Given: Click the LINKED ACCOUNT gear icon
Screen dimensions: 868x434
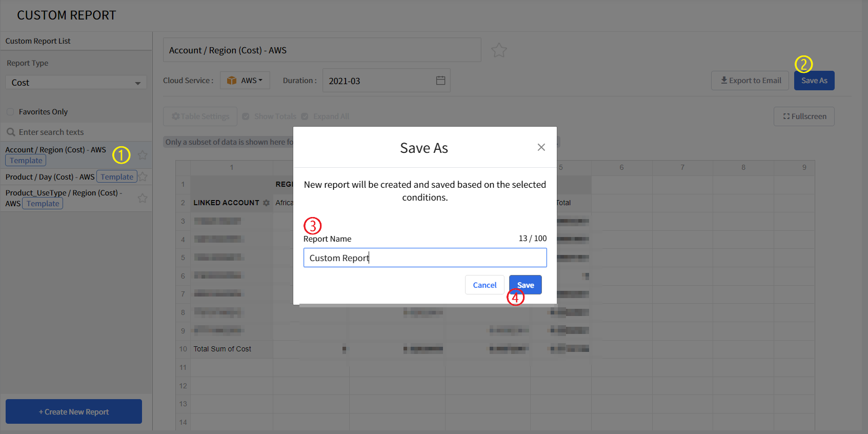Looking at the screenshot, I should tap(266, 203).
